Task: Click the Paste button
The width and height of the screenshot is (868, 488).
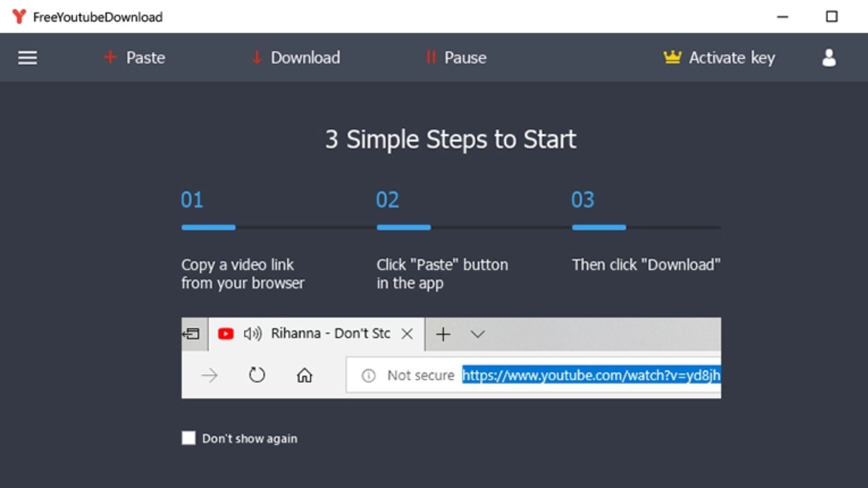Action: (x=134, y=57)
